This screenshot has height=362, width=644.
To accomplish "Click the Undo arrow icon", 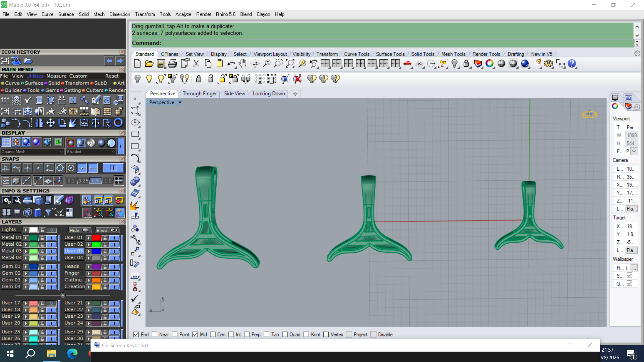I will point(231,64).
